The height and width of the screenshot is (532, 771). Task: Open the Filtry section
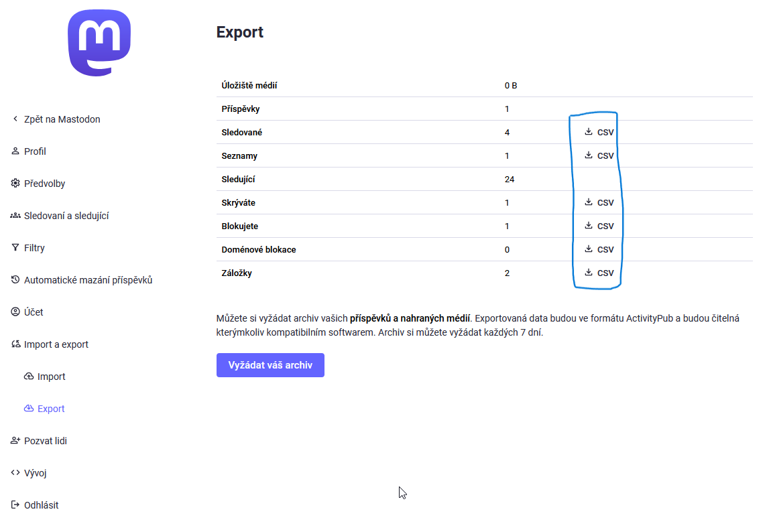pos(34,248)
